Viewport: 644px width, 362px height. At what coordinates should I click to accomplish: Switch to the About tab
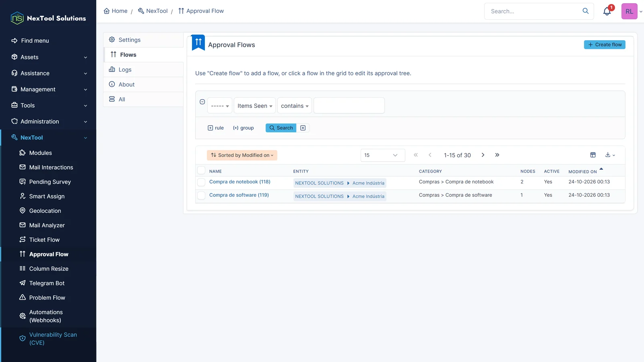tap(143, 84)
